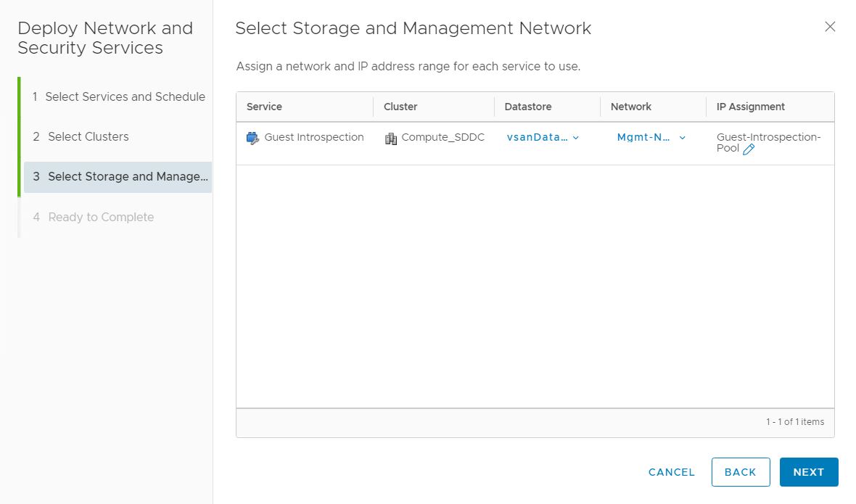The height and width of the screenshot is (504, 856).
Task: Click the Datastore column header
Action: coord(528,107)
